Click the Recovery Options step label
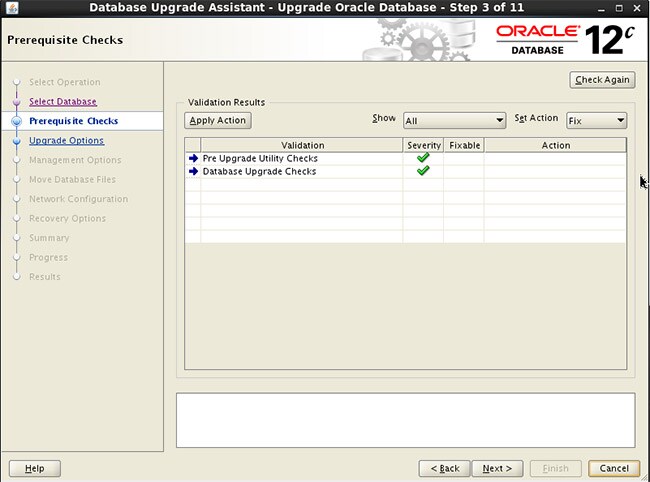This screenshot has height=482, width=650. 68,218
